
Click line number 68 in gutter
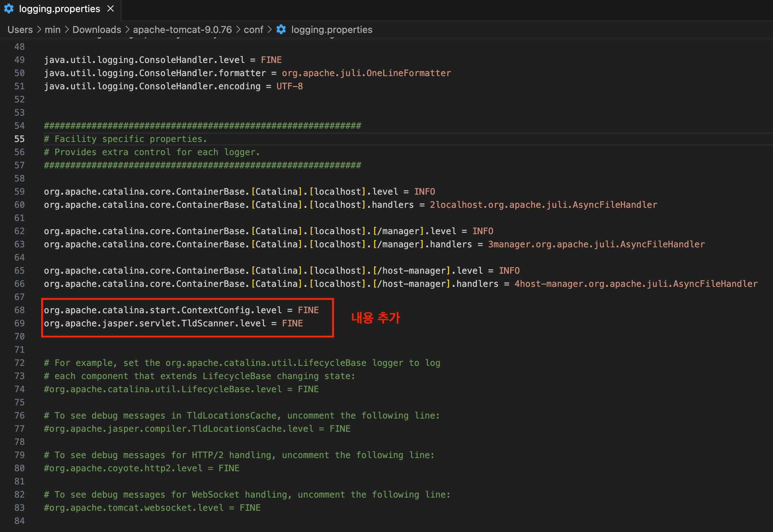[x=19, y=310]
